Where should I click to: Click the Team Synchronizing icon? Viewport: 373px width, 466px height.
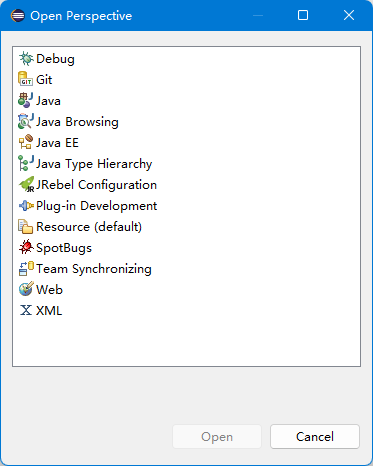26,269
